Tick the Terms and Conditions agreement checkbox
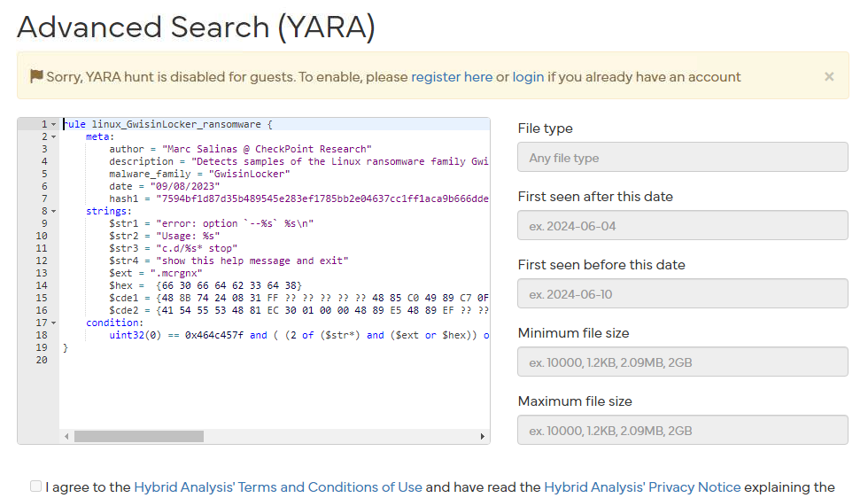This screenshot has height=498, width=868. (x=35, y=486)
